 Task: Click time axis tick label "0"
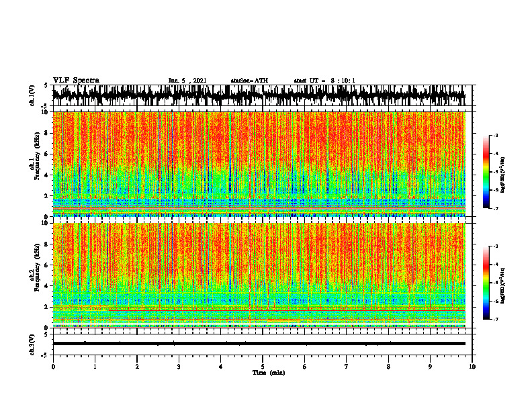point(53,367)
